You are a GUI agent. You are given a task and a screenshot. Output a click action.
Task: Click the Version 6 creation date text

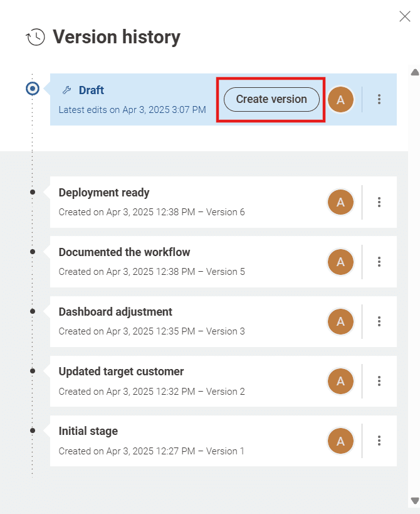point(152,212)
